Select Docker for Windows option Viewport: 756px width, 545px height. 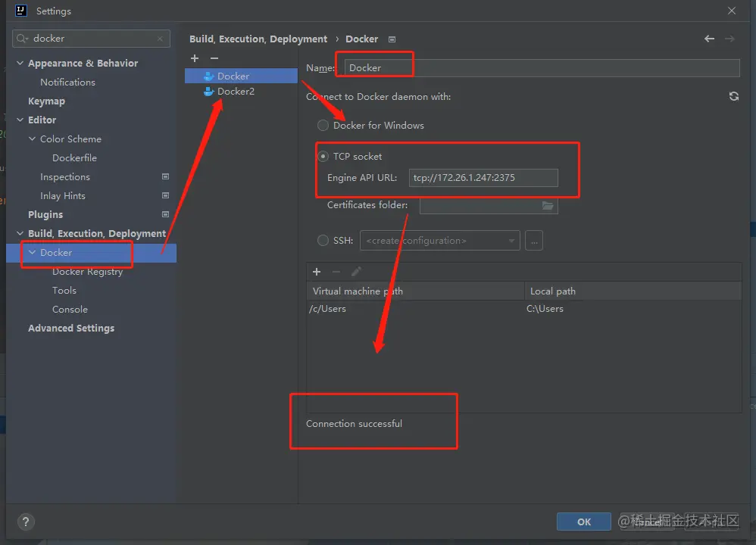323,126
